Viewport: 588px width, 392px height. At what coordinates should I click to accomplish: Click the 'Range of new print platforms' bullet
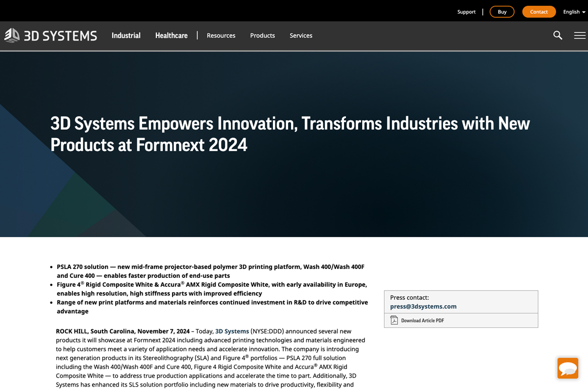pyautogui.click(x=212, y=307)
